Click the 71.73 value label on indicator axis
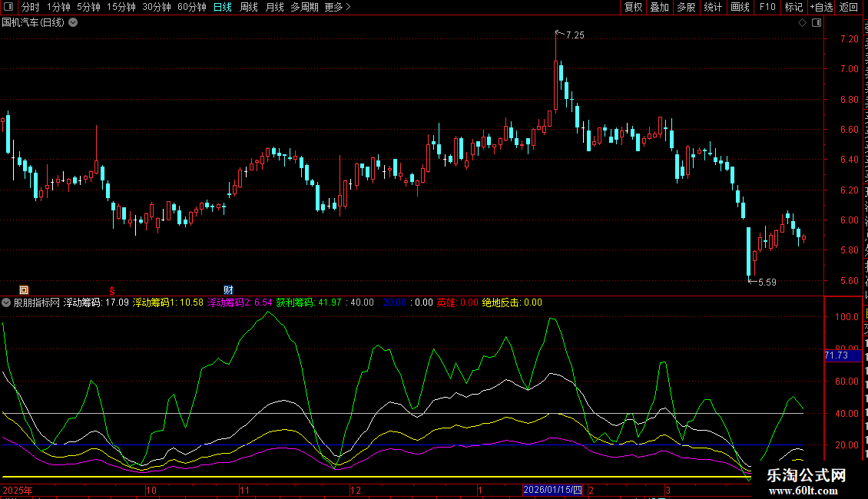Viewport: 868px width, 499px height. [x=836, y=355]
